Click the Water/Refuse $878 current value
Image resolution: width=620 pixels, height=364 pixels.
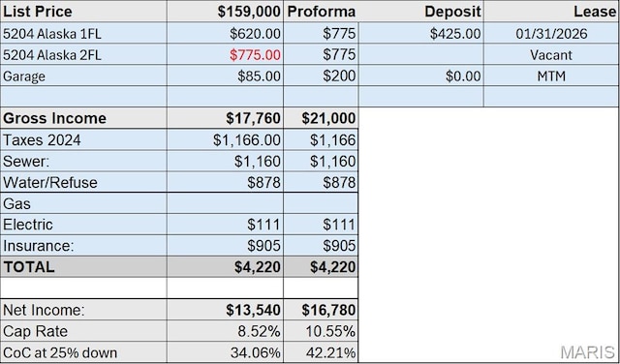[225, 182]
